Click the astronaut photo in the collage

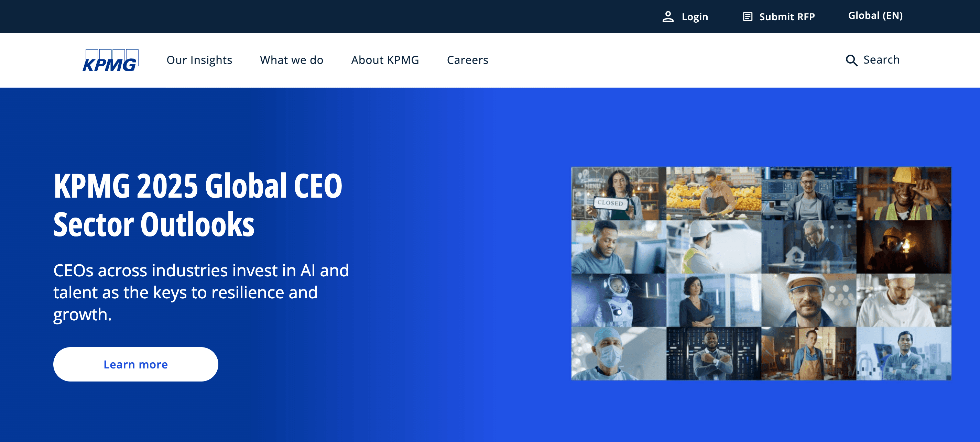(619, 300)
